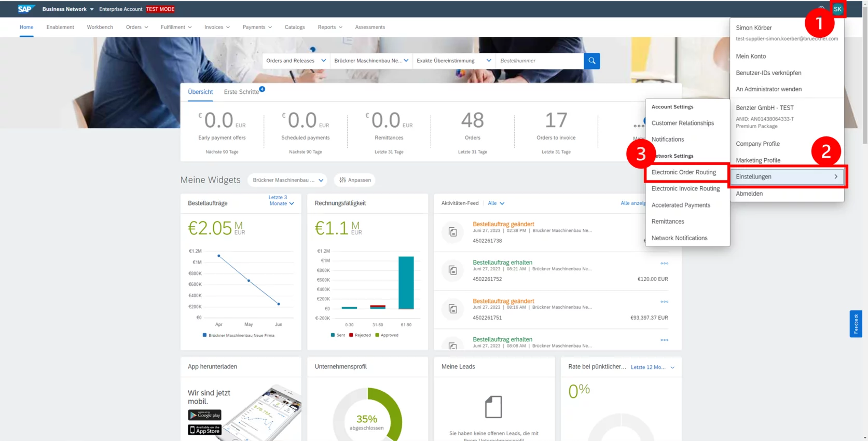This screenshot has height=441, width=868.
Task: Switch to the Übersicht tab
Action: coord(200,92)
